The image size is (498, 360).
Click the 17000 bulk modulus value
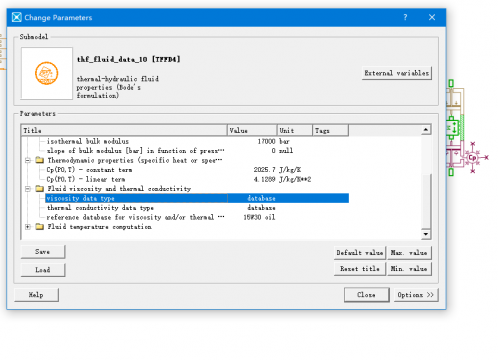click(266, 141)
